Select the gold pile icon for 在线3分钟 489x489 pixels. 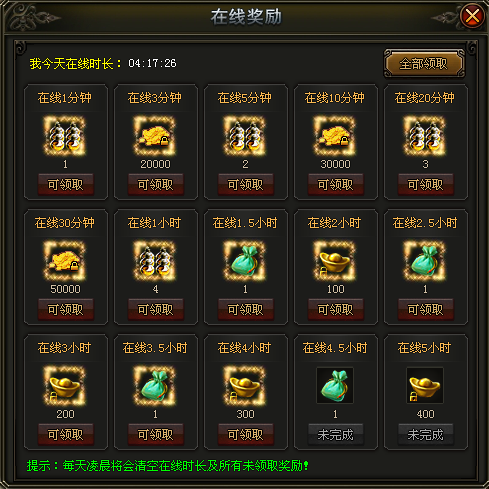click(x=155, y=136)
